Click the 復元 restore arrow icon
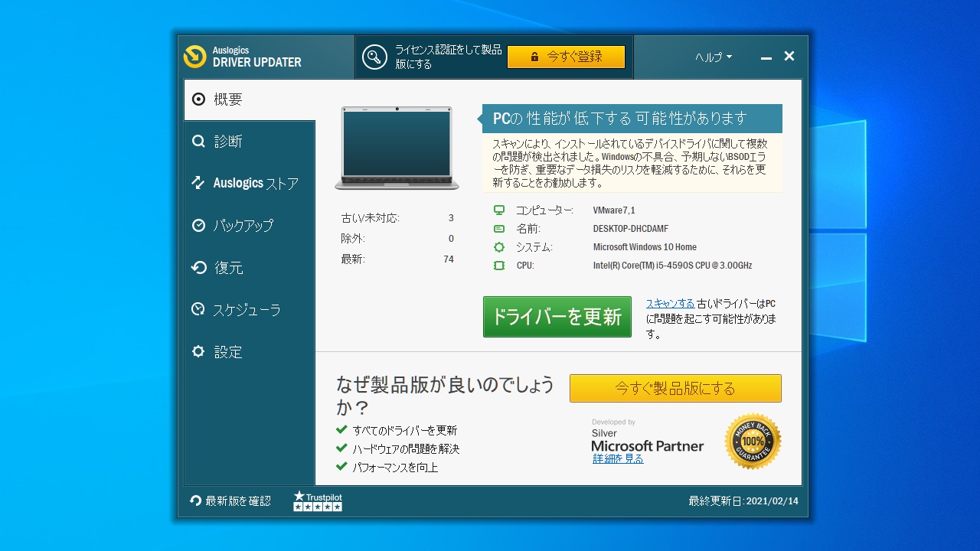This screenshot has height=551, width=980. (x=198, y=268)
